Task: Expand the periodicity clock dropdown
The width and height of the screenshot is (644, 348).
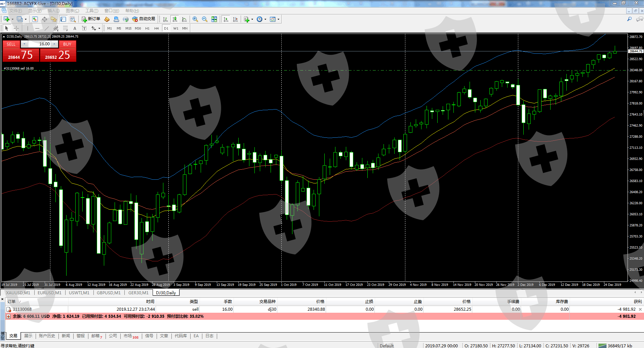Action: coord(265,19)
